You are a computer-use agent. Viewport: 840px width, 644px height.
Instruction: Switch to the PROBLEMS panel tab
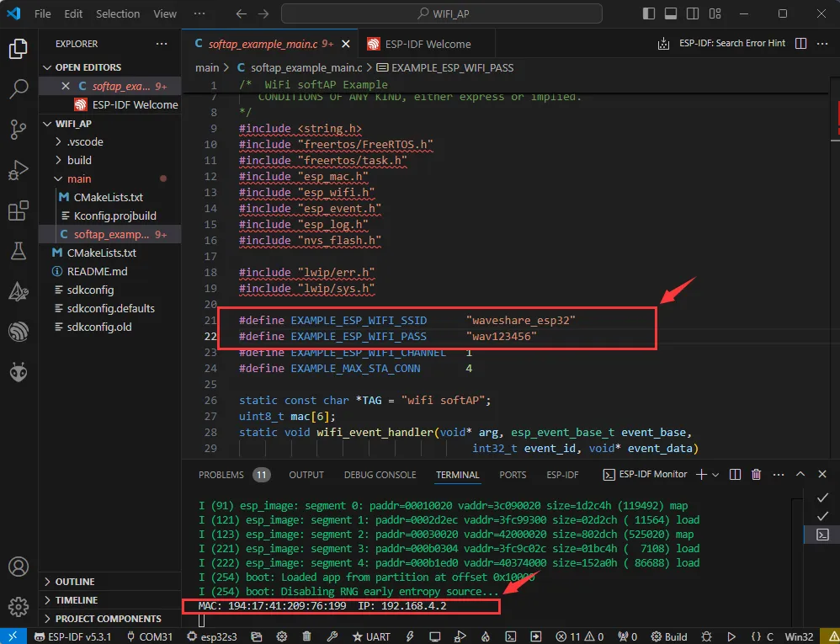click(221, 475)
